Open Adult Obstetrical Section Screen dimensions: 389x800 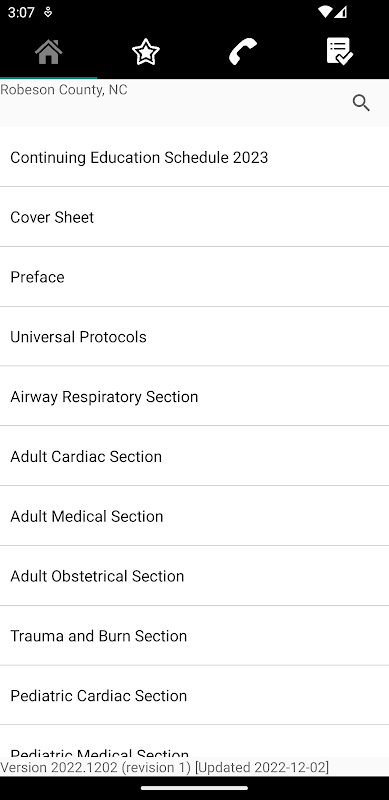coord(194,576)
